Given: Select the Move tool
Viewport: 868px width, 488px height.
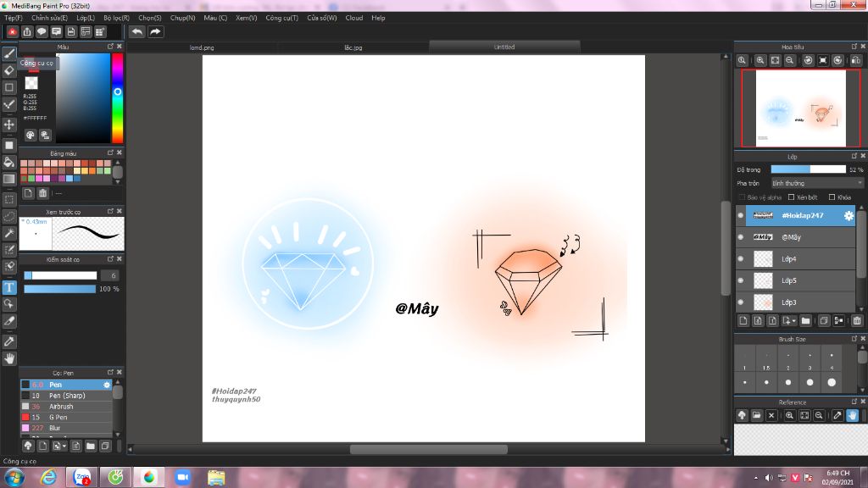Looking at the screenshot, I should (x=9, y=125).
